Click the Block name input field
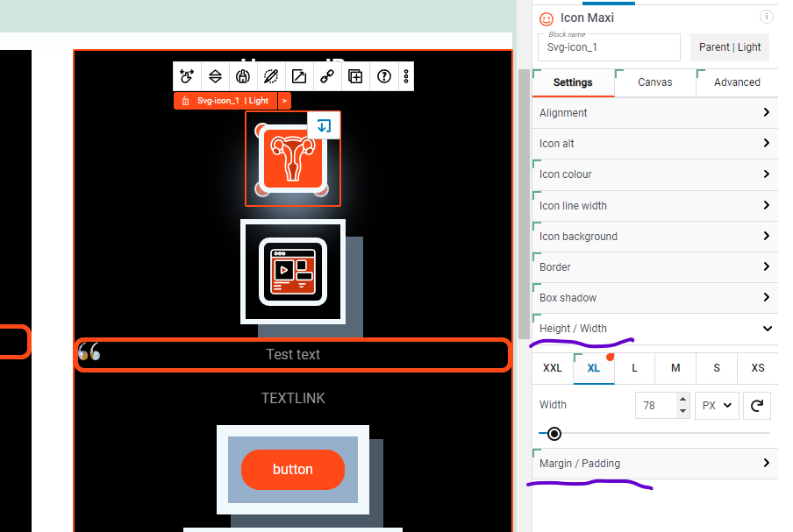 coord(609,46)
